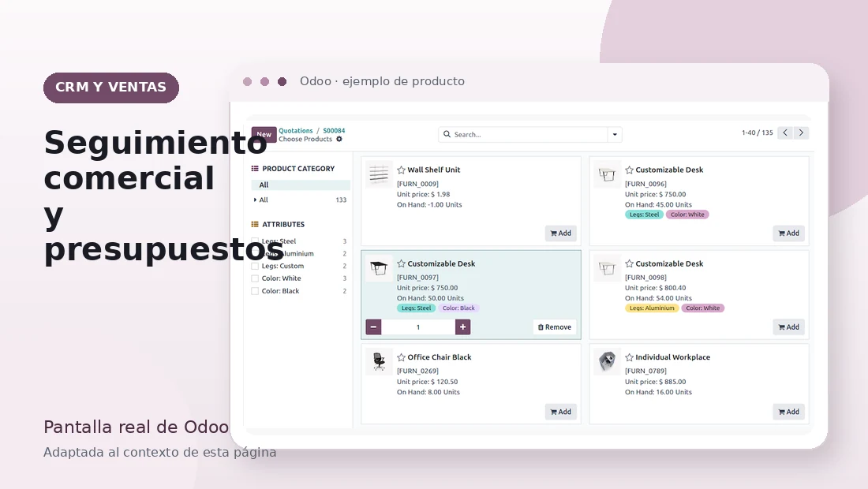Toggle the Legs: Steel filter checkbox
868x489 pixels.
255,241
